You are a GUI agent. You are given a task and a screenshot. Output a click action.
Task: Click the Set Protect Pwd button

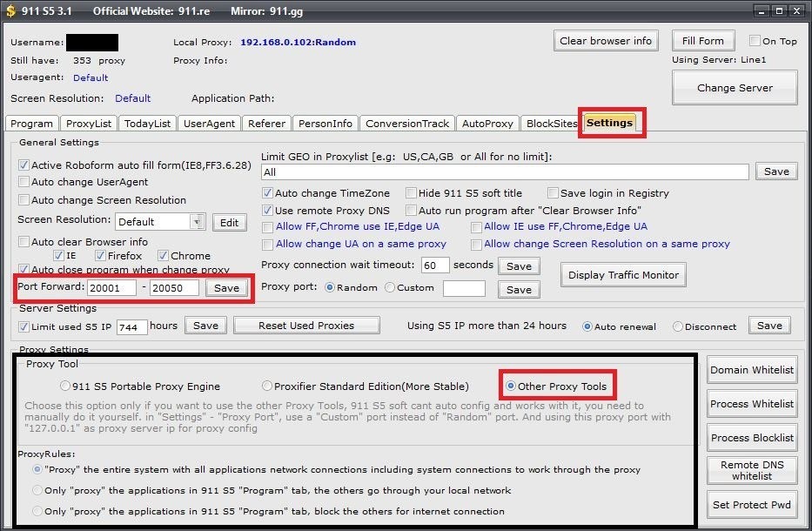pos(751,505)
